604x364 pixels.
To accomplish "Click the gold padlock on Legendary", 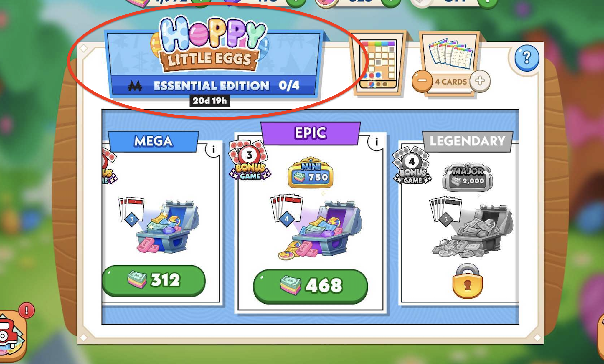I will coord(468,281).
